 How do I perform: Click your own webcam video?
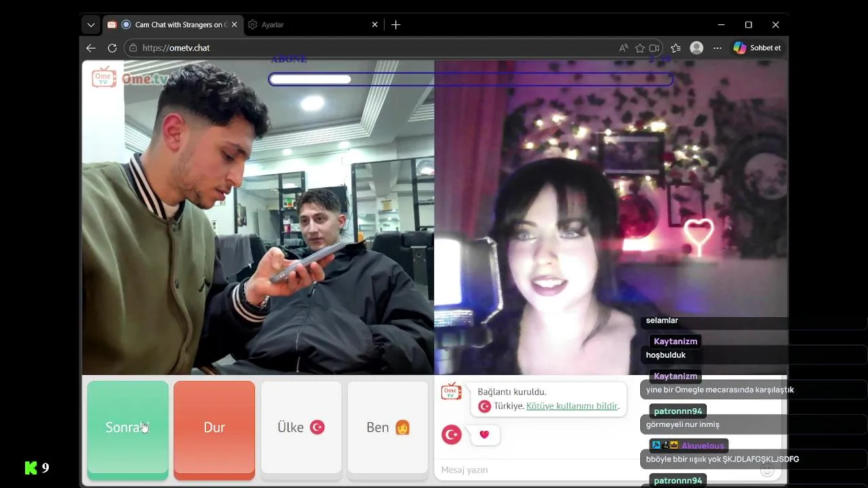258,217
